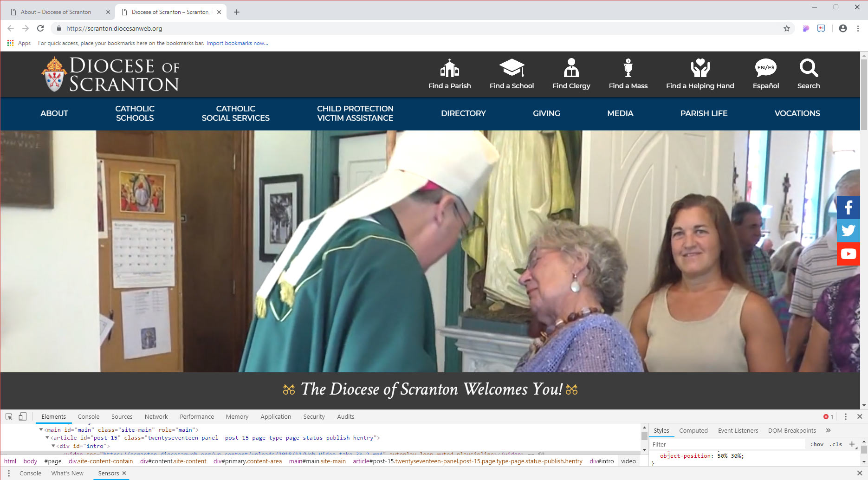868x480 pixels.
Task: Click the Import bookmarks now link
Action: 237,43
